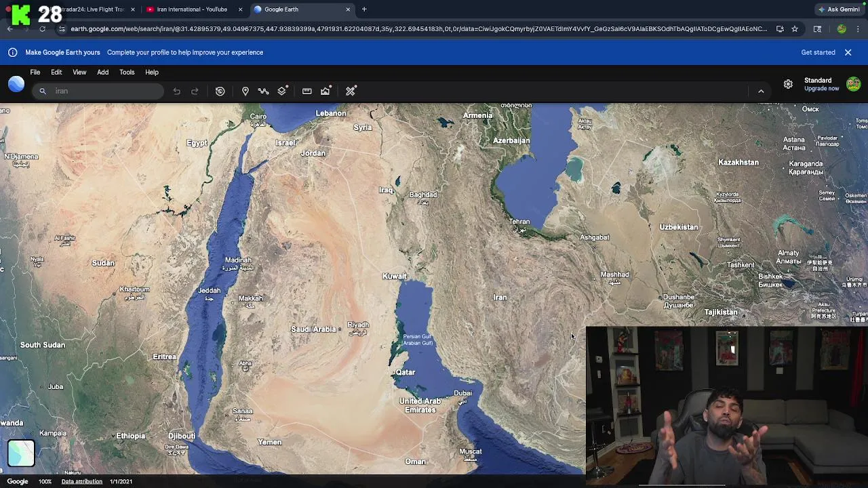The image size is (868, 488).
Task: Close the Google Earth tab
Action: point(348,9)
